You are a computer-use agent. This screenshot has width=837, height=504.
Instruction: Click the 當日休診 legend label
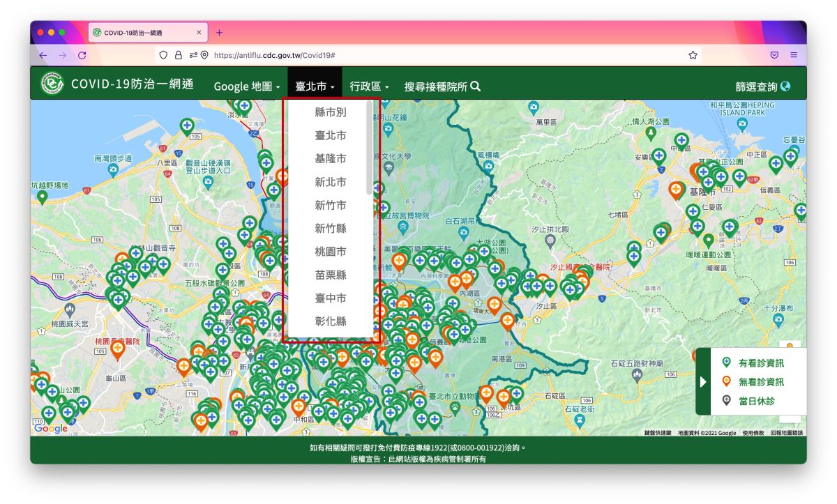pyautogui.click(x=757, y=401)
